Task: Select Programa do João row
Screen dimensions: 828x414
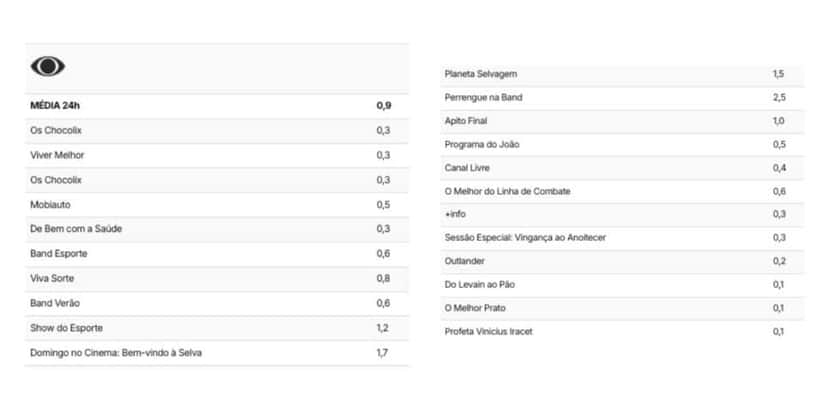Action: coord(623,145)
